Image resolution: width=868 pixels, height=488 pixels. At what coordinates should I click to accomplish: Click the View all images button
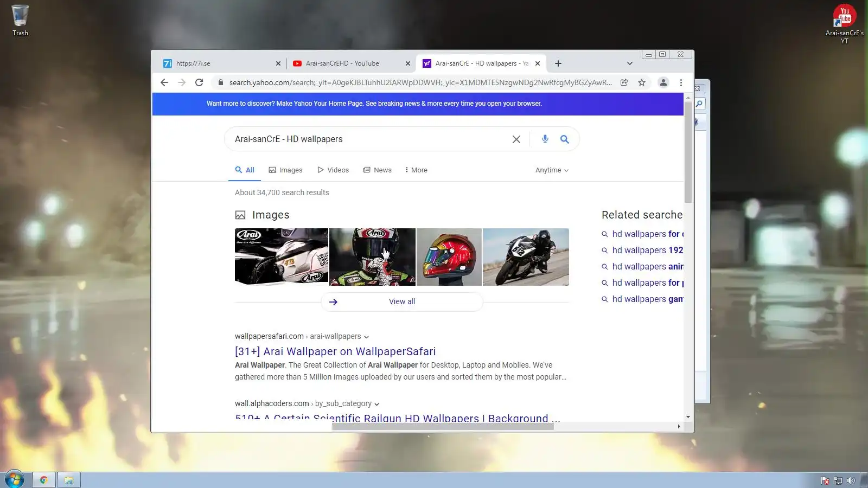coord(402,302)
